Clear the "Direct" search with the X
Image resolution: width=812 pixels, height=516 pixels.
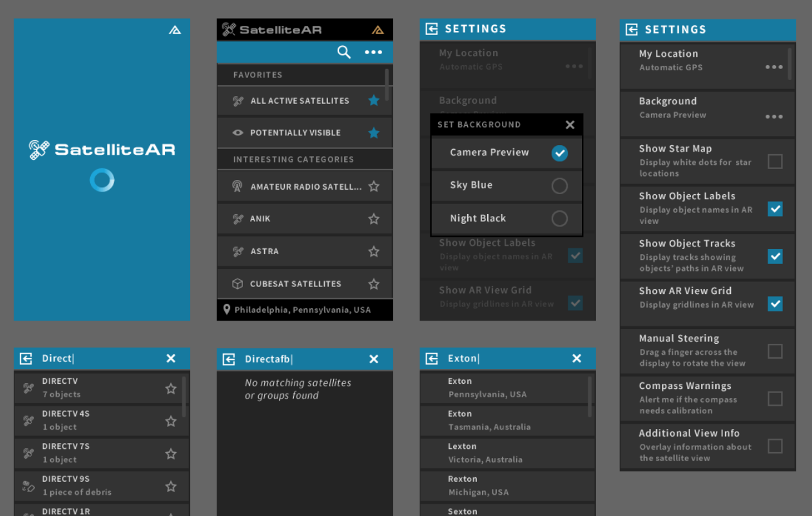click(x=171, y=359)
